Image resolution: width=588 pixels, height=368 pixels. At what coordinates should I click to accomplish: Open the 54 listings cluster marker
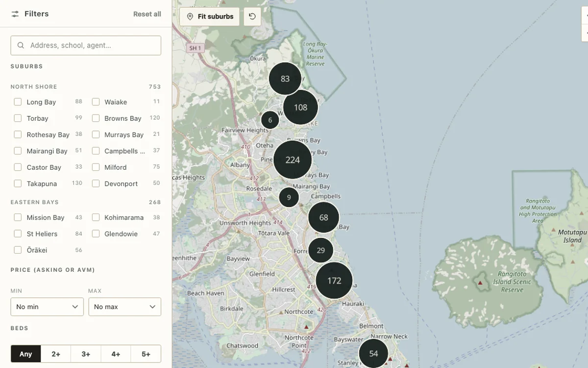pyautogui.click(x=373, y=353)
